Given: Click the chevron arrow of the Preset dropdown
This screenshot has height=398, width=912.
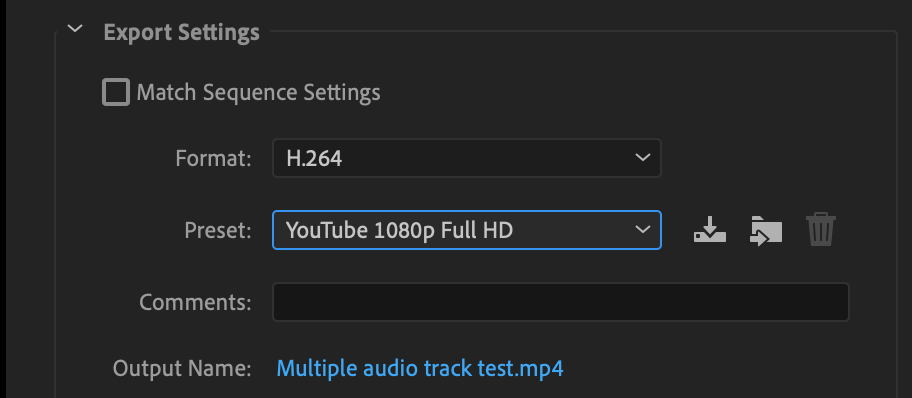Looking at the screenshot, I should coord(642,230).
